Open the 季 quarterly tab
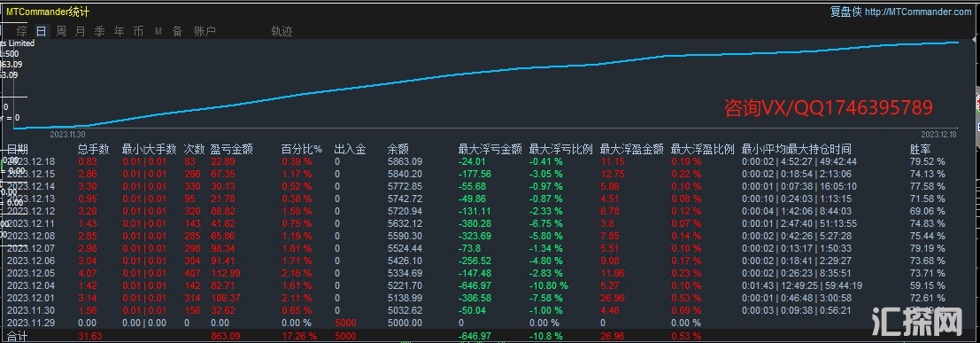The width and height of the screenshot is (980, 343). pos(99,31)
